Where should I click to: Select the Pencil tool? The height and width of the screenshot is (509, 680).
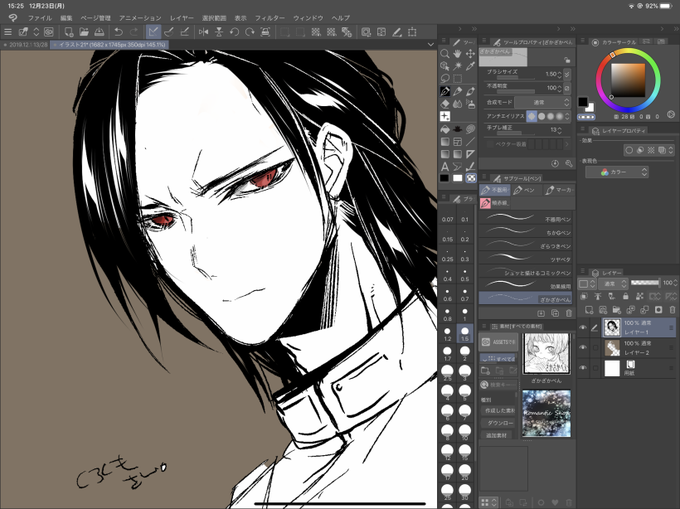(457, 91)
